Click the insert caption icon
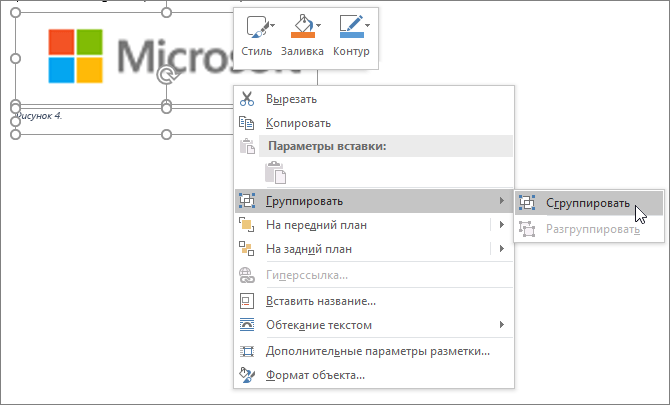This screenshot has width=670, height=405. pyautogui.click(x=247, y=301)
